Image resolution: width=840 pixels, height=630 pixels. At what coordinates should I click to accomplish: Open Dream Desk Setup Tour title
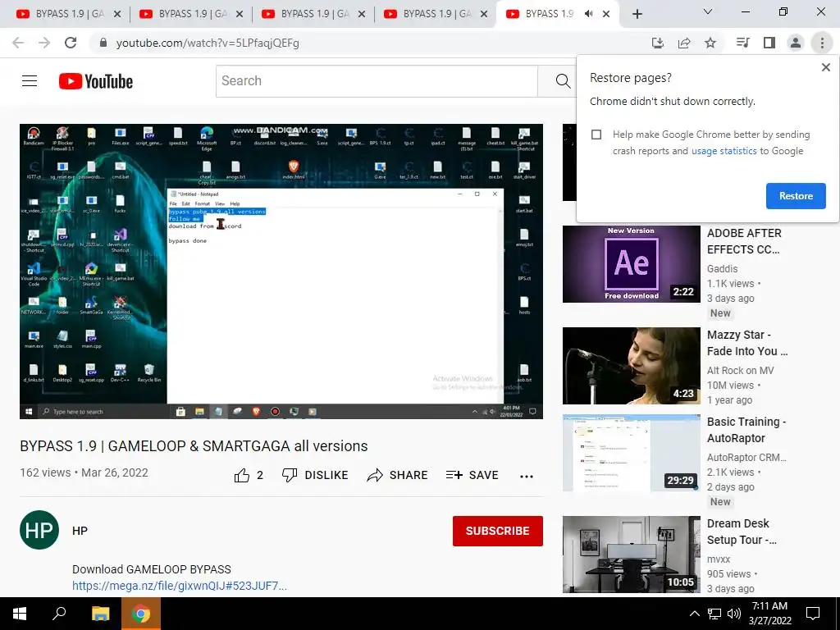pos(742,532)
